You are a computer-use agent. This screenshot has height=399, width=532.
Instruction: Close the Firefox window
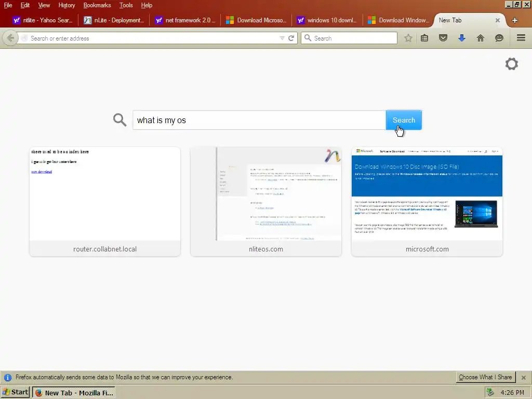click(526, 5)
